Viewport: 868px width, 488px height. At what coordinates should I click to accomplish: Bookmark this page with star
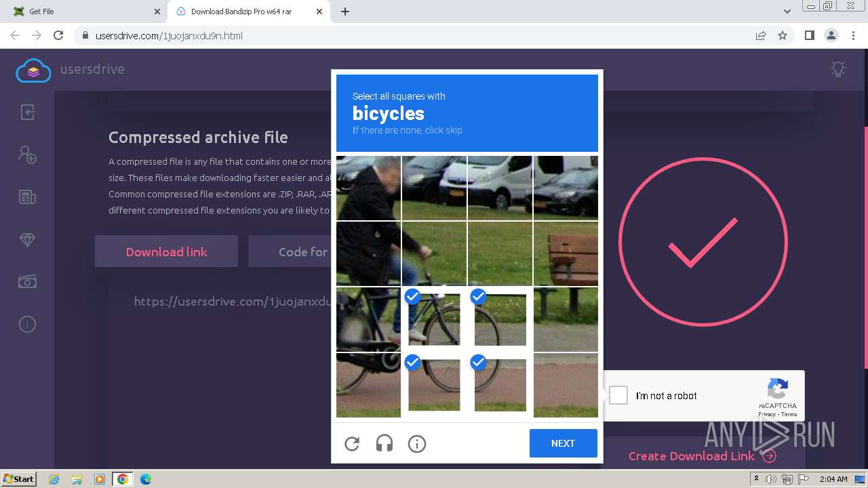coord(783,35)
